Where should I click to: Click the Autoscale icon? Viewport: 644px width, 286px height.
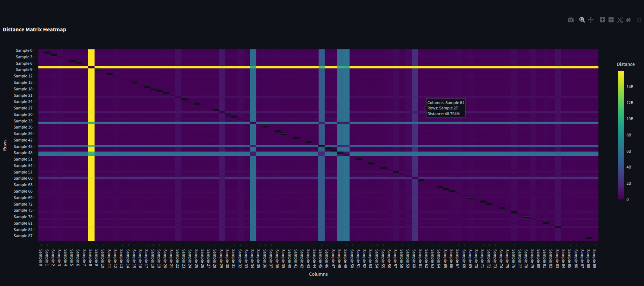[620, 20]
